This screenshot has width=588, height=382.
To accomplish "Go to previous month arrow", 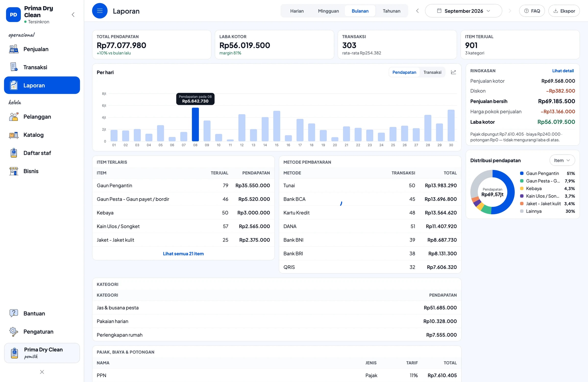I will [417, 11].
